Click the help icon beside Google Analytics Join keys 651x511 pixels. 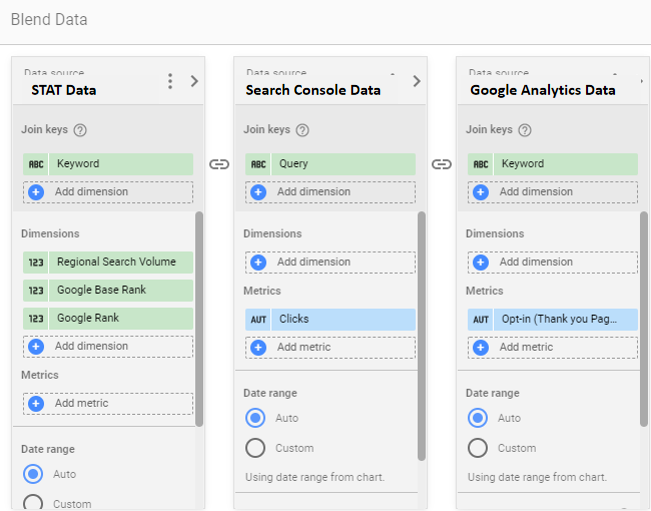[x=524, y=130]
